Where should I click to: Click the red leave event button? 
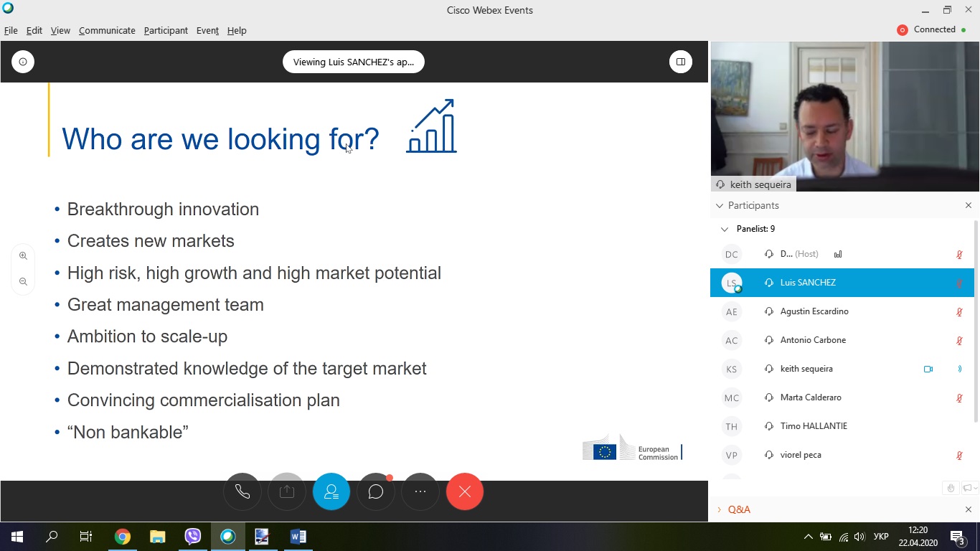click(465, 491)
